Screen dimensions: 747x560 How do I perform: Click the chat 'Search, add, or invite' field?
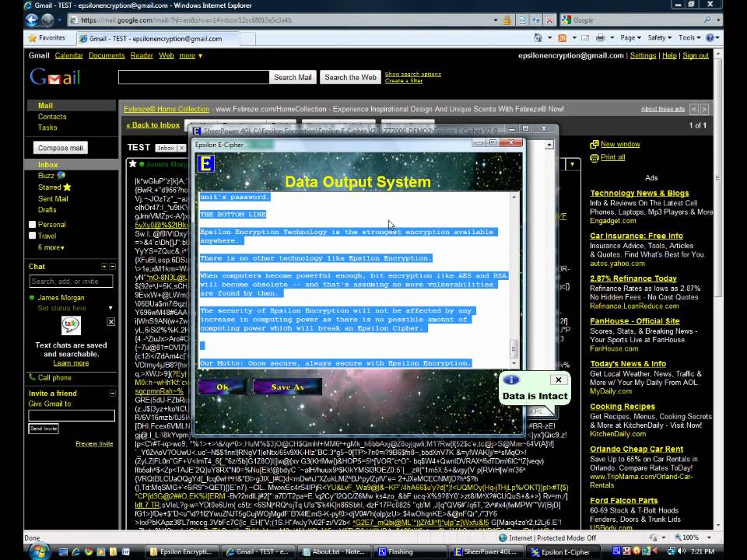pos(71,282)
